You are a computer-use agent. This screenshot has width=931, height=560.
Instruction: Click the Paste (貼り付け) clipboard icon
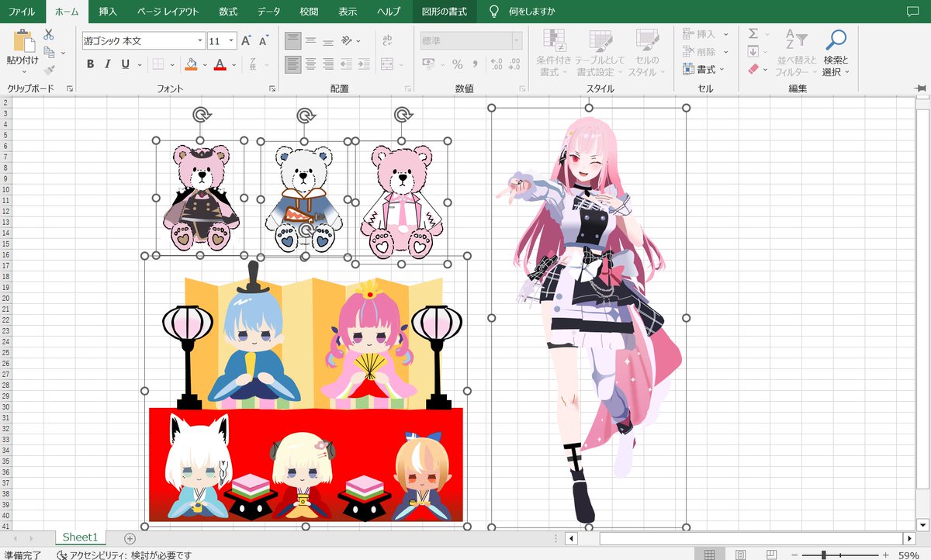[x=24, y=41]
